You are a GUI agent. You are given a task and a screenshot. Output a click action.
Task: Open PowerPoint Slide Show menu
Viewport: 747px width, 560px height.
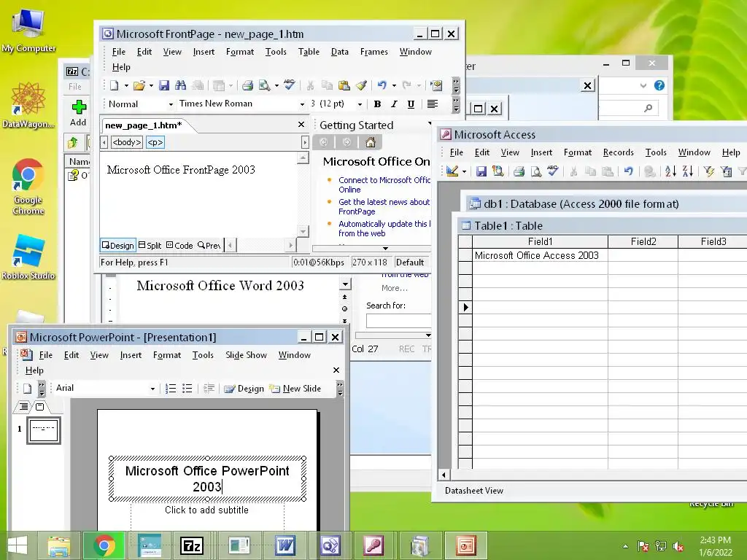pos(246,355)
